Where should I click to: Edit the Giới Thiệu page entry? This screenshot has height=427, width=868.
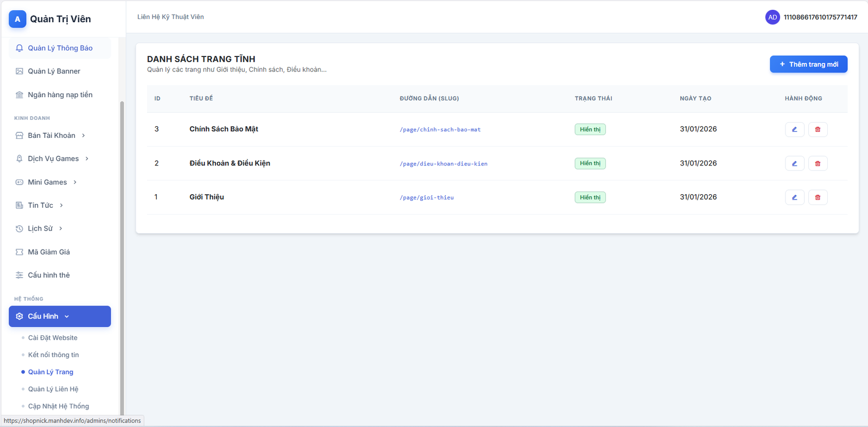pos(794,197)
